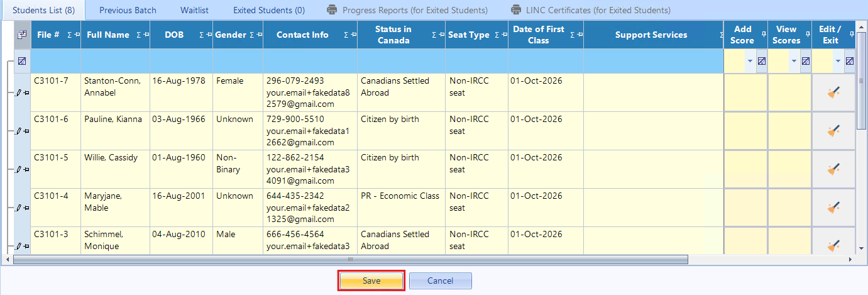The image size is (868, 295).
Task: Open the Edit / Exit filter dropdown
Action: click(838, 62)
